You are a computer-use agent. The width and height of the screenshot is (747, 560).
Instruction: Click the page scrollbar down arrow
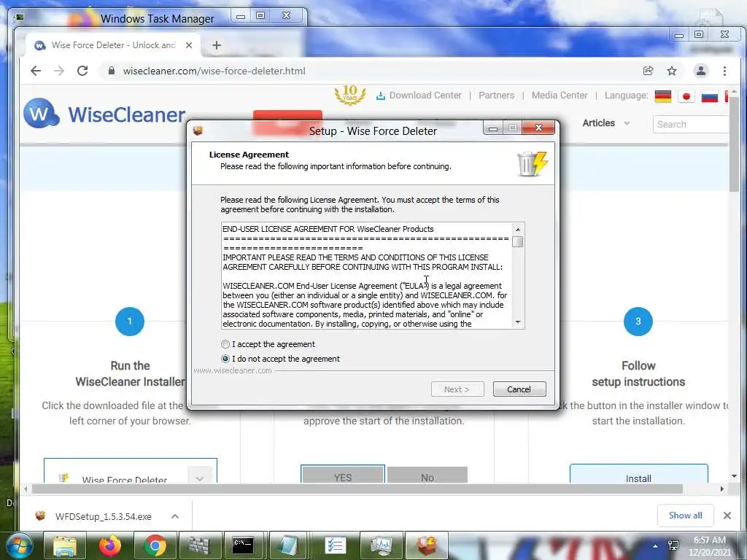734,476
